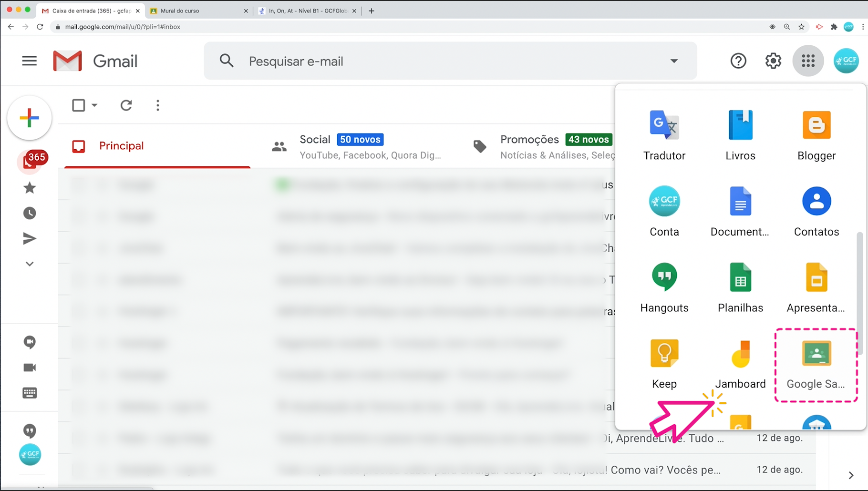Viewport: 868px width, 491px height.
Task: Open the more options three-dot menu
Action: 158,105
